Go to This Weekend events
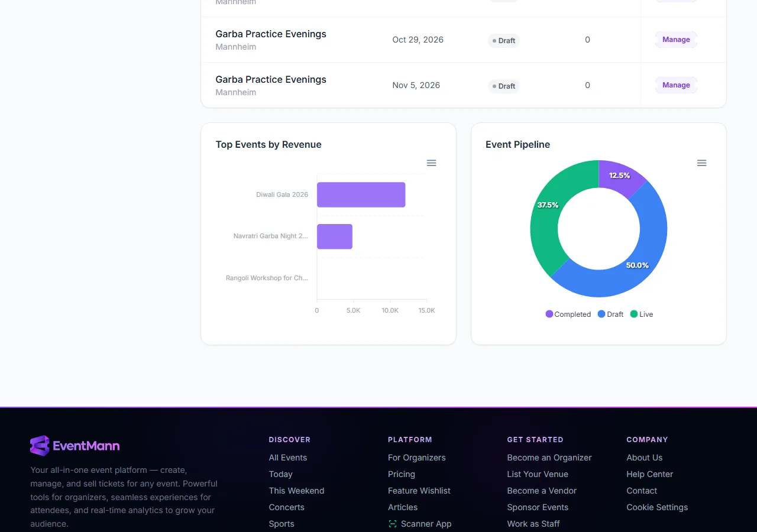This screenshot has width=757, height=532. tap(296, 491)
